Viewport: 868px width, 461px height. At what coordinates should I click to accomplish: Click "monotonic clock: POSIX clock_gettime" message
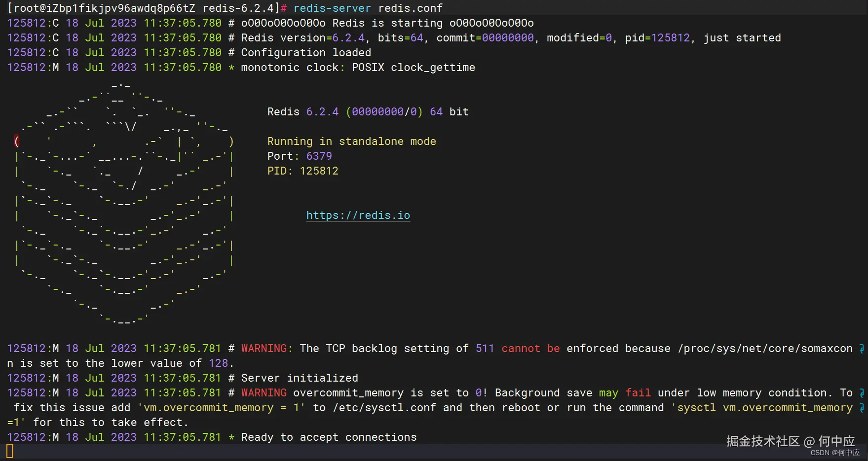(x=358, y=68)
